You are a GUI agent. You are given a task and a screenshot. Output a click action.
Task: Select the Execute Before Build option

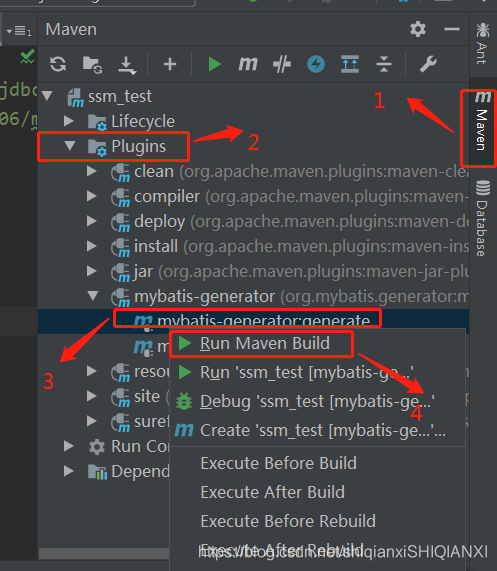[x=279, y=463]
